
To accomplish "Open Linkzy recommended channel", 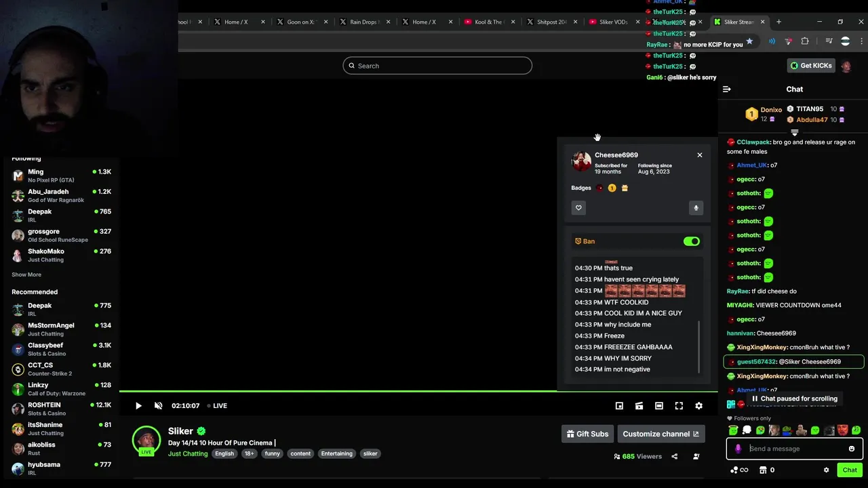I will 61,389.
